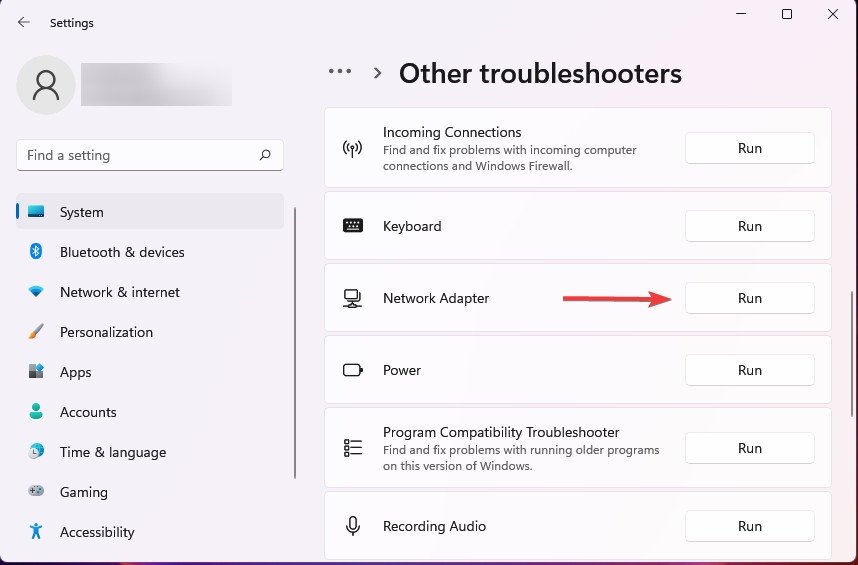Click the Incoming Connections antenna icon
858x565 pixels.
(352, 148)
